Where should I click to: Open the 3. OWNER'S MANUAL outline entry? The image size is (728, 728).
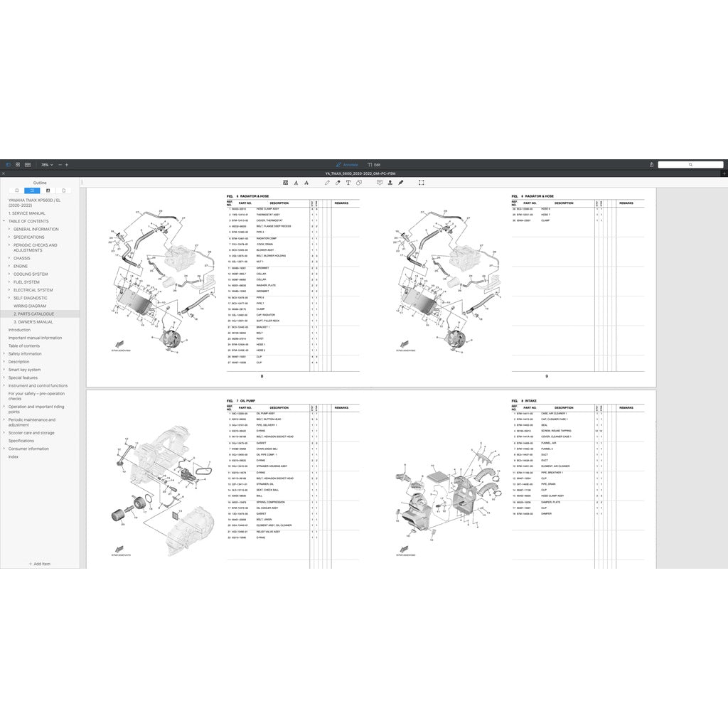click(33, 321)
